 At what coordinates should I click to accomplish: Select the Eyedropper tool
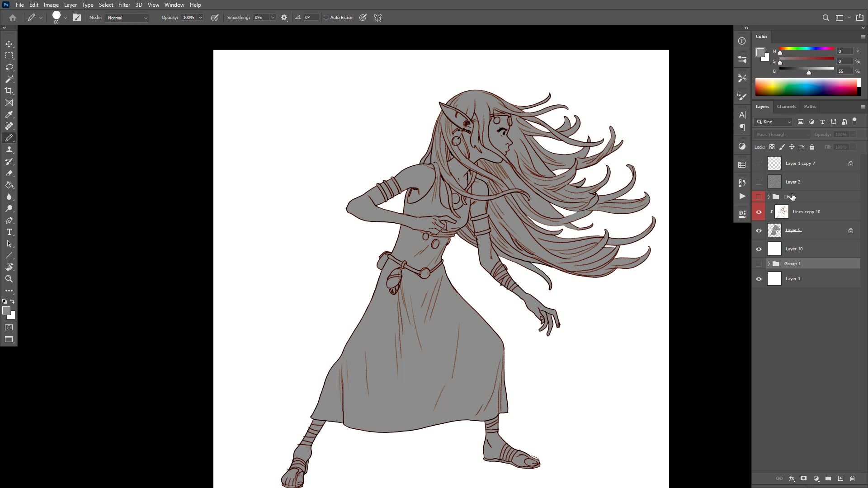pyautogui.click(x=9, y=114)
